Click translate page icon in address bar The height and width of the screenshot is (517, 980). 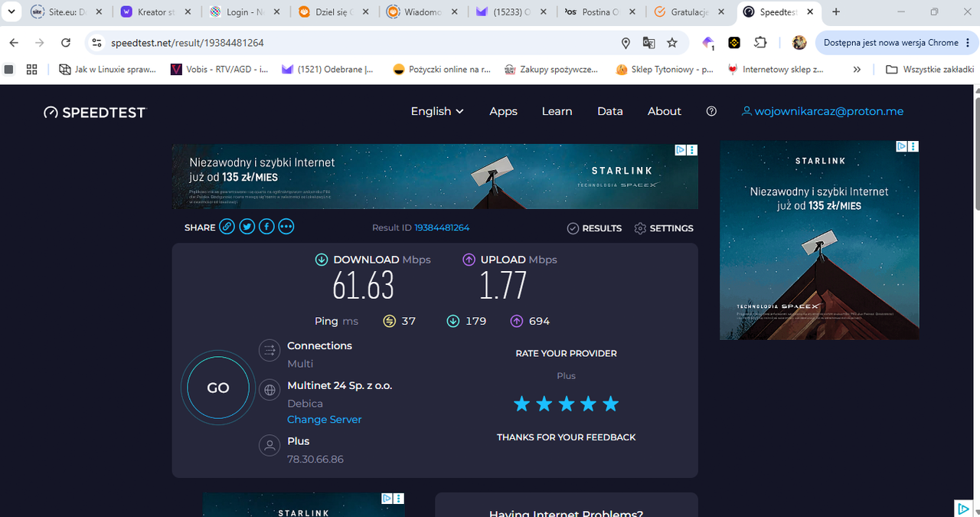[x=648, y=43]
